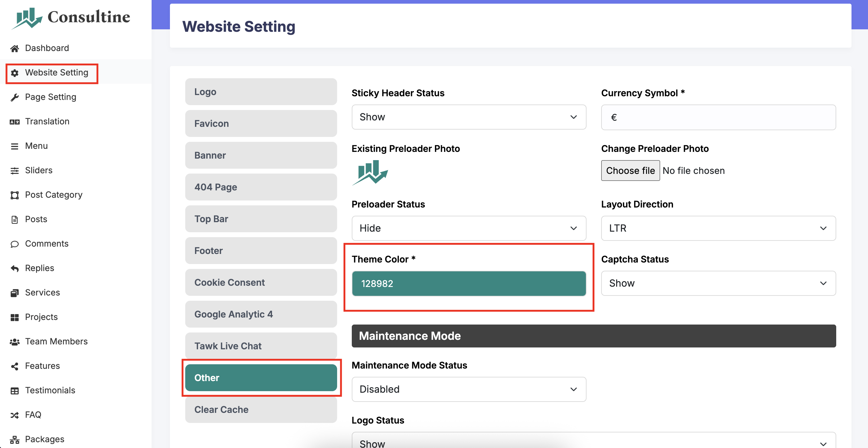The image size is (868, 448).
Task: Click the Team Members people icon
Action: 14,342
